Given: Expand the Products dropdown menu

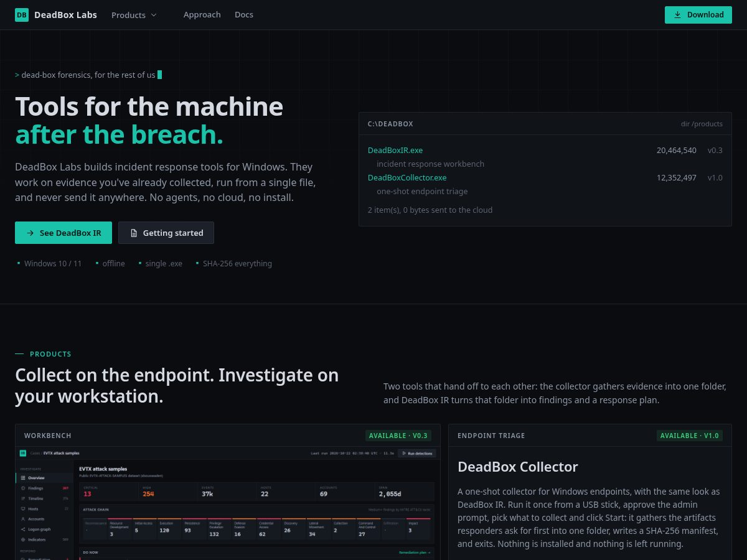Looking at the screenshot, I should click(134, 15).
